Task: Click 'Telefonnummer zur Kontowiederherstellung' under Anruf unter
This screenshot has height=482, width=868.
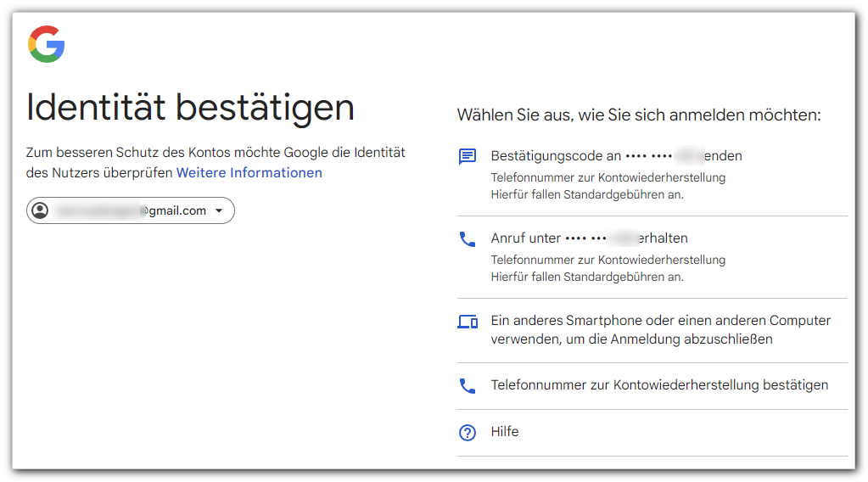Action: coord(608,260)
